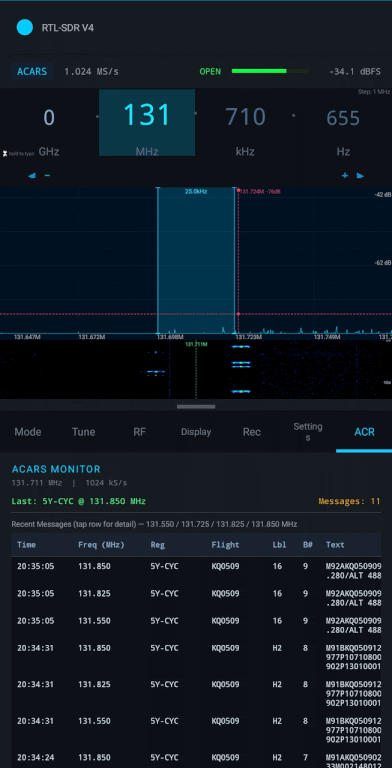
Task: Open the 20:35:05 message on 131.850 MHz
Action: tap(196, 571)
